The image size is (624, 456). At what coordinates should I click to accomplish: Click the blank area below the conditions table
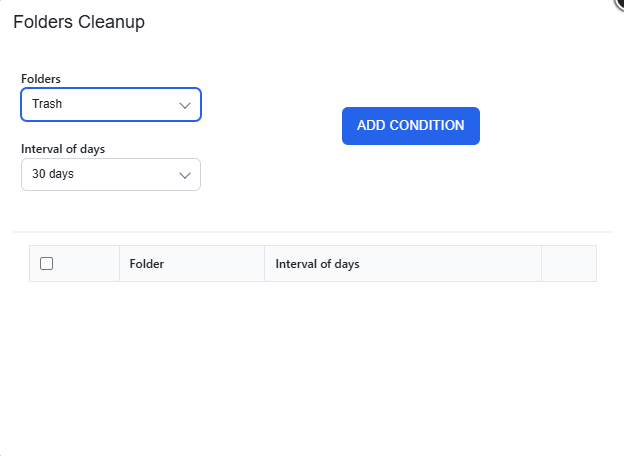(313, 366)
